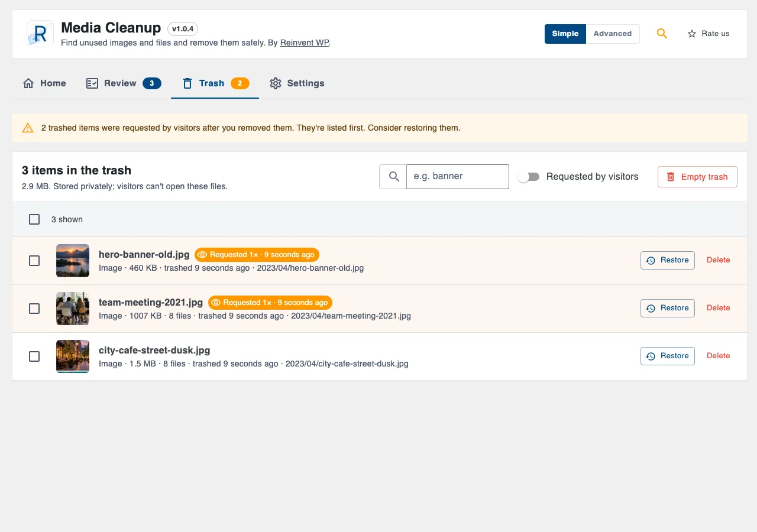This screenshot has height=532, width=757.
Task: Click the Review tab checklist icon
Action: [92, 83]
